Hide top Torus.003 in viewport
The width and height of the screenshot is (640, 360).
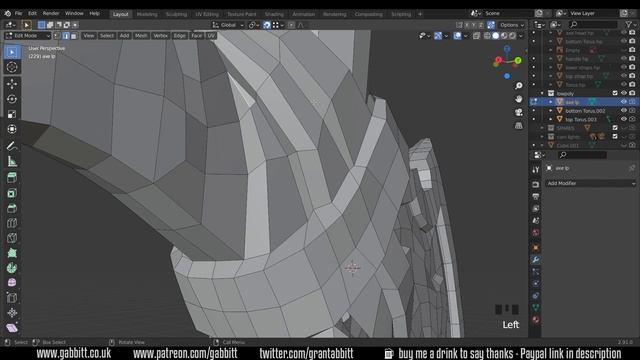[624, 119]
